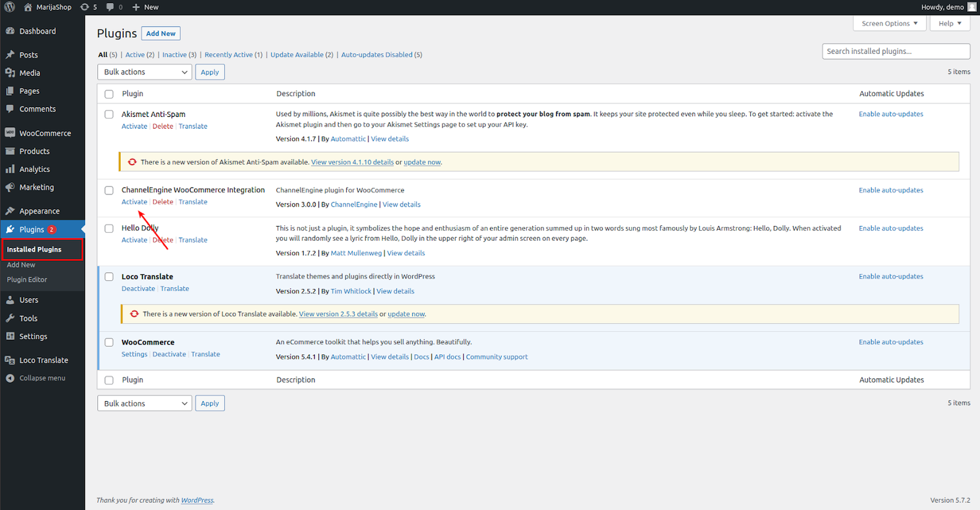Open the WooCommerce sidebar icon
Screen dimensions: 980x510
tap(10, 132)
